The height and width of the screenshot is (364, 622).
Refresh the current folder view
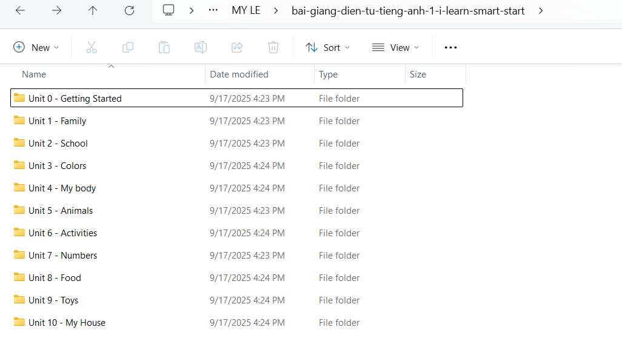tap(129, 10)
